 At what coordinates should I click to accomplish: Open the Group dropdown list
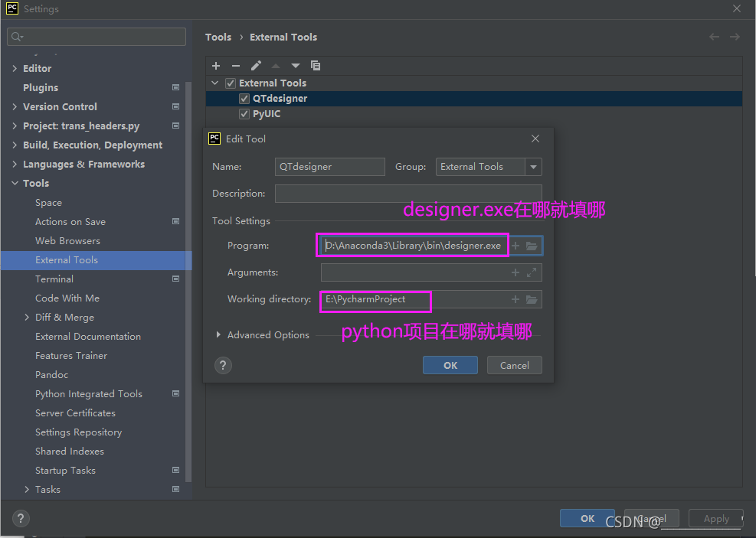(533, 167)
